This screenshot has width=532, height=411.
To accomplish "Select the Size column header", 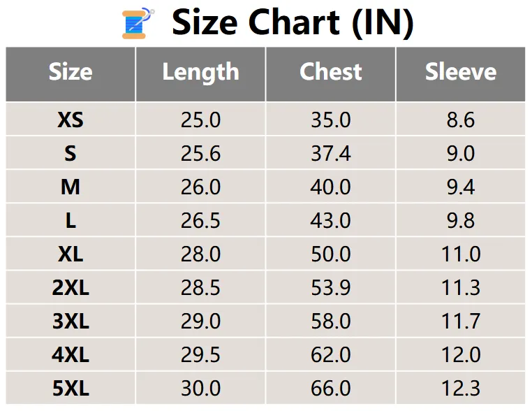I will tap(71, 72).
